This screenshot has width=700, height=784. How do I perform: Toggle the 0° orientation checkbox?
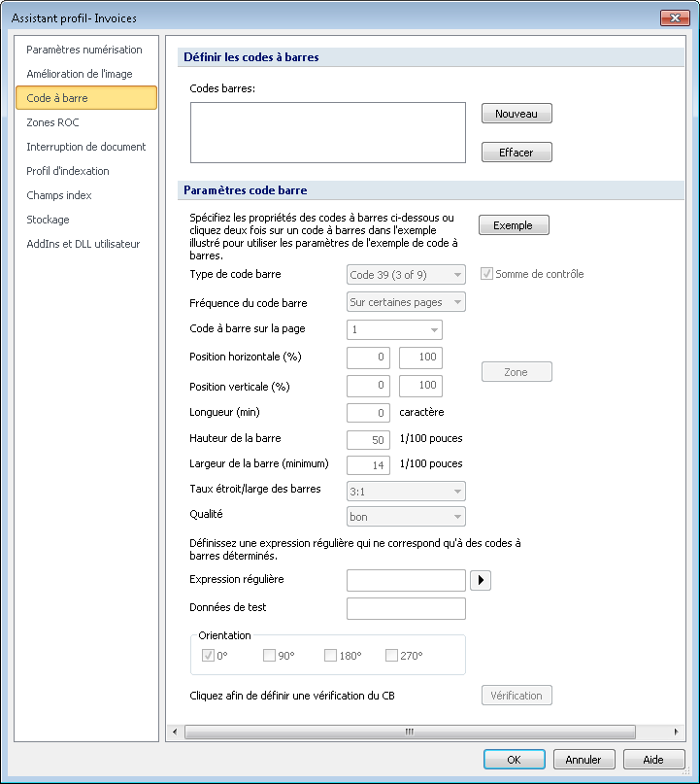point(208,656)
